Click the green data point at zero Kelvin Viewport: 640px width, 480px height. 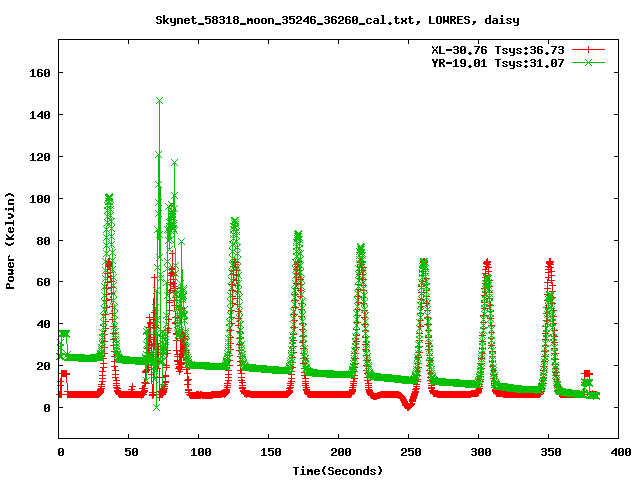[x=156, y=407]
